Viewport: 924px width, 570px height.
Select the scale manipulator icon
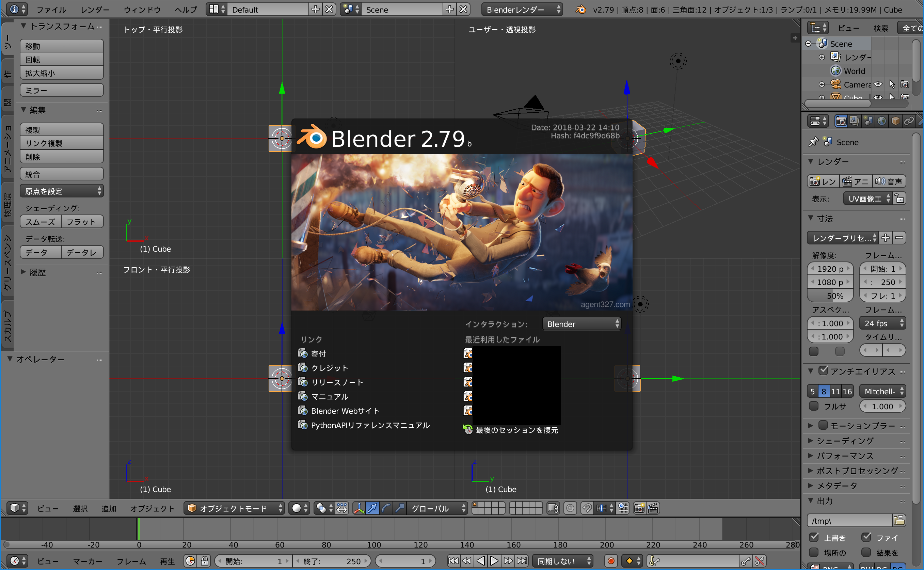coord(399,508)
